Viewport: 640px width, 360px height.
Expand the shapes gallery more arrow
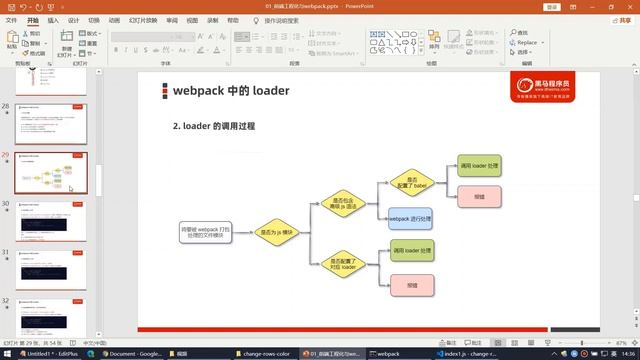[422, 51]
